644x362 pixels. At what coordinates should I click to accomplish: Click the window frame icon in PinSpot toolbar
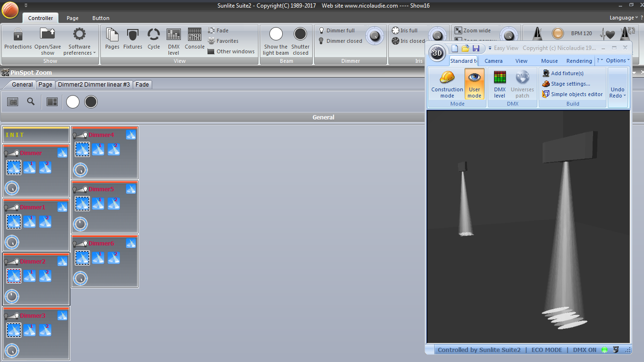(x=13, y=101)
